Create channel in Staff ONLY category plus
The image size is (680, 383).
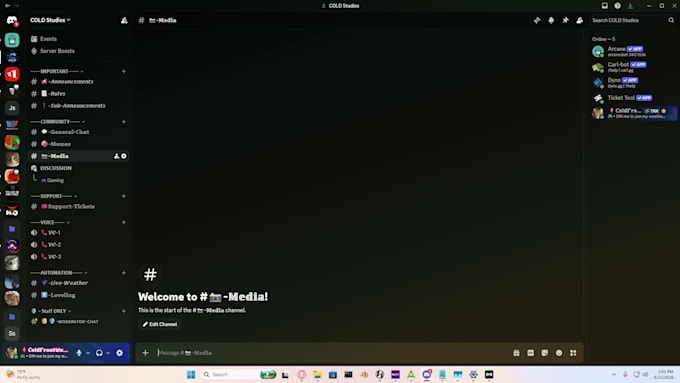tap(124, 311)
